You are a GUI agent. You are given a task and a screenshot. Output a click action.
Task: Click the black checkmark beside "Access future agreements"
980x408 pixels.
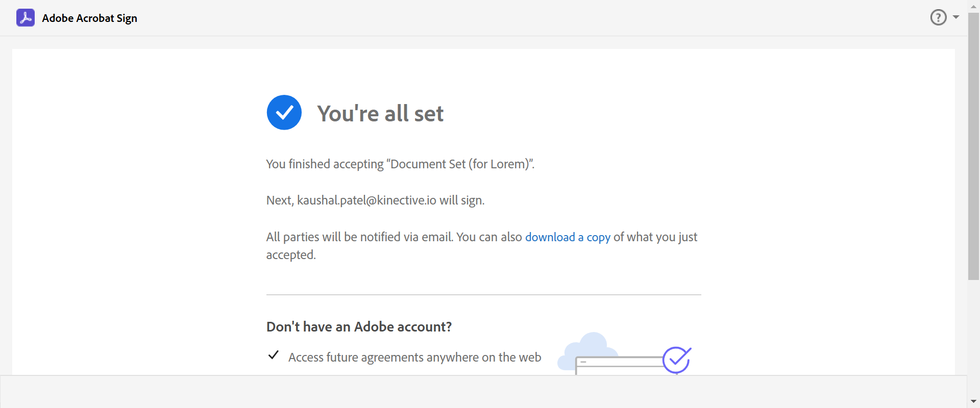(274, 355)
